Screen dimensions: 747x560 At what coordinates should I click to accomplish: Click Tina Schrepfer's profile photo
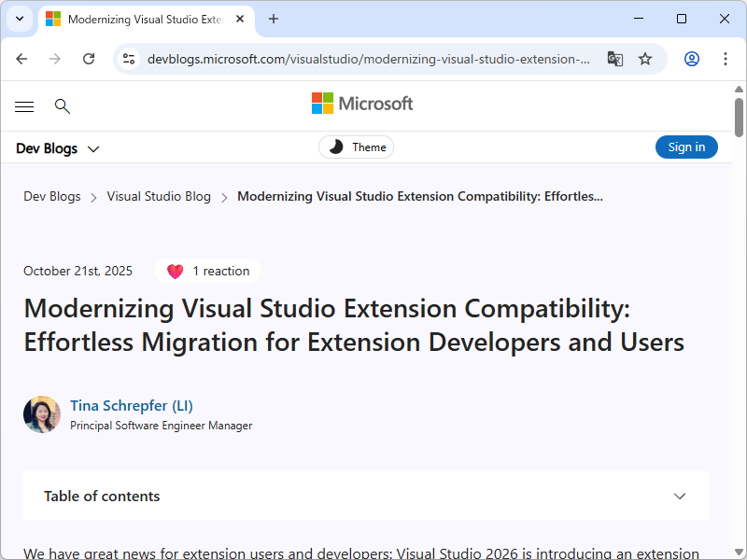coord(41,413)
